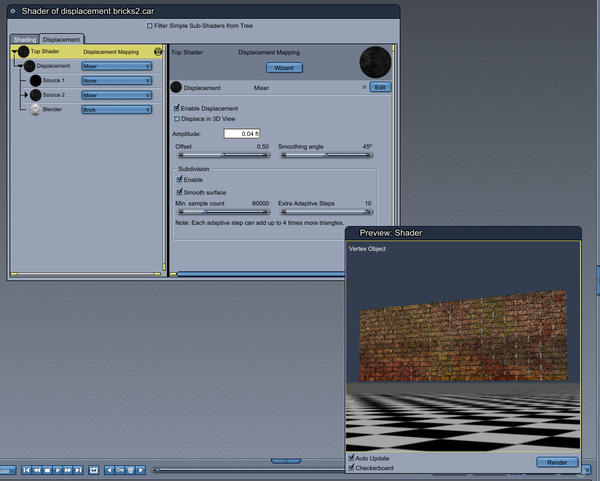
Task: Click the Wizard button
Action: 284,68
